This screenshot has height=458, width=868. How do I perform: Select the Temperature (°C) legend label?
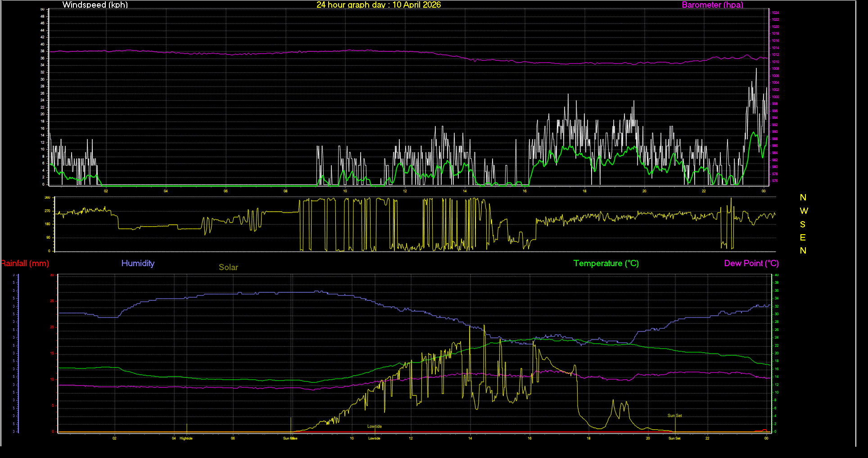606,263
